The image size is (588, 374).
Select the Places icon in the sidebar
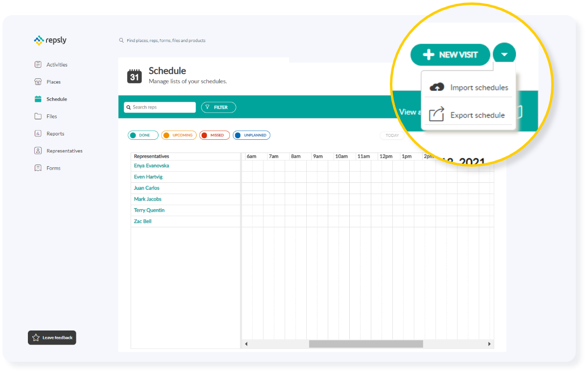(x=37, y=81)
